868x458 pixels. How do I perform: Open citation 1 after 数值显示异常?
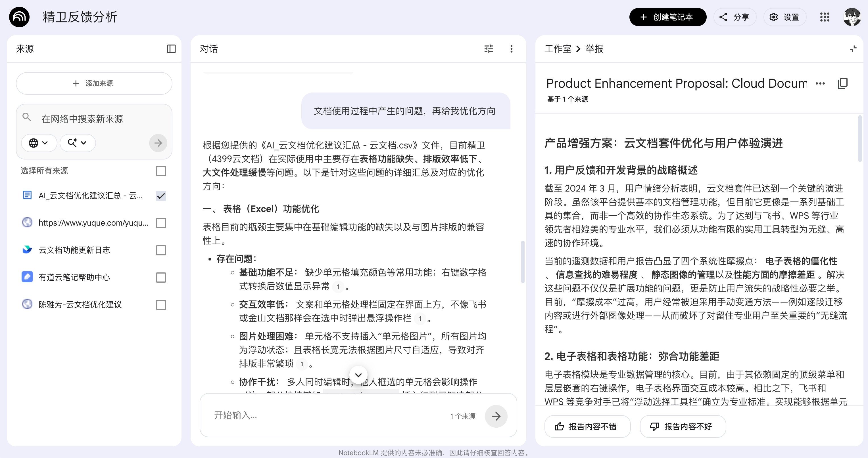(338, 287)
